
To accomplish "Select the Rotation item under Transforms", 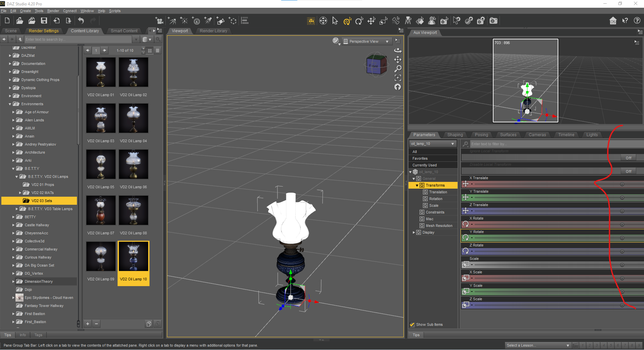I will 436,199.
